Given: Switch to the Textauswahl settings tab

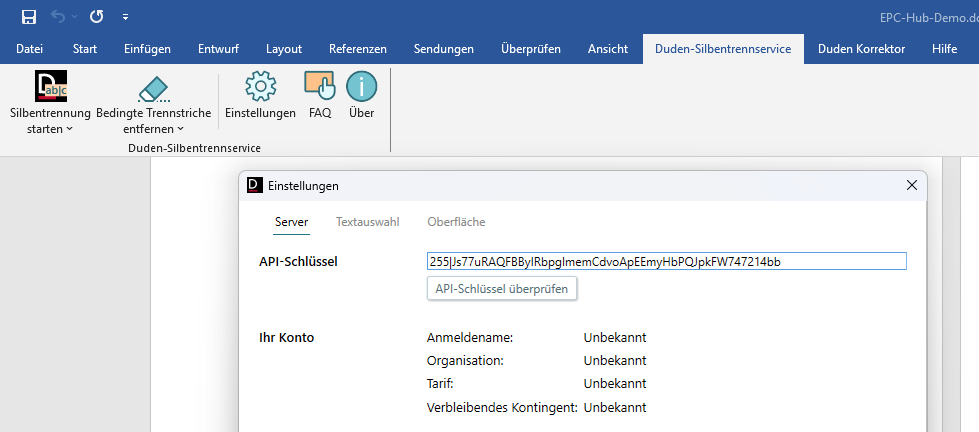Looking at the screenshot, I should [368, 222].
